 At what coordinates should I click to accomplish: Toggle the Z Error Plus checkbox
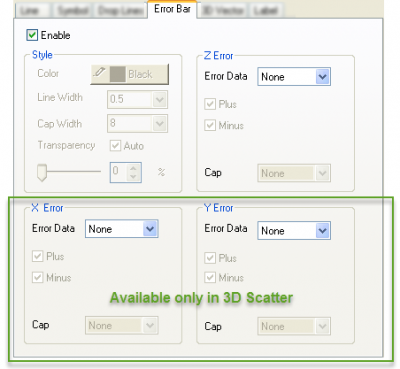210,104
